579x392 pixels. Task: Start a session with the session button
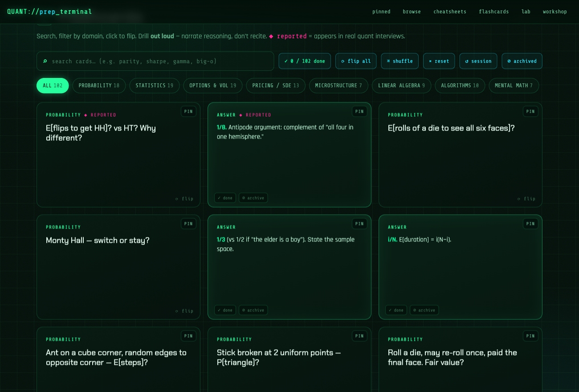[x=478, y=61]
